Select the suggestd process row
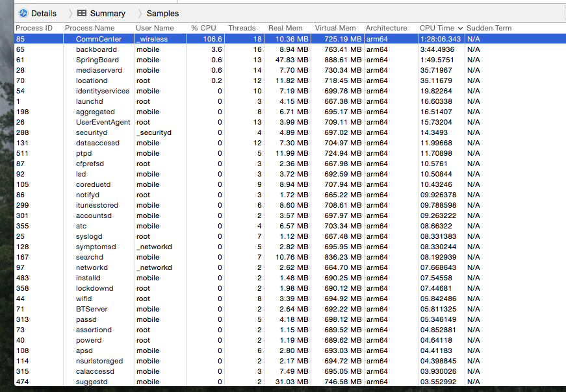566x392 pixels. [290, 382]
